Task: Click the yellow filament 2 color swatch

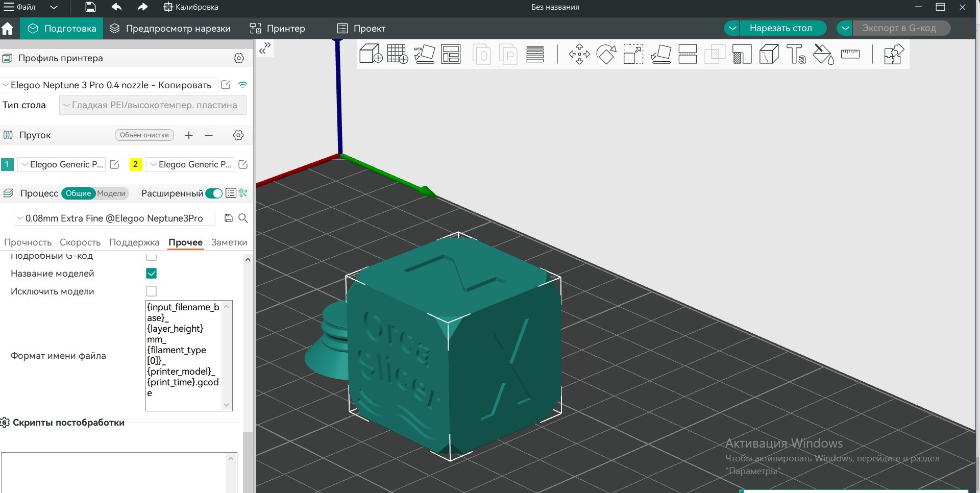Action: (x=135, y=164)
